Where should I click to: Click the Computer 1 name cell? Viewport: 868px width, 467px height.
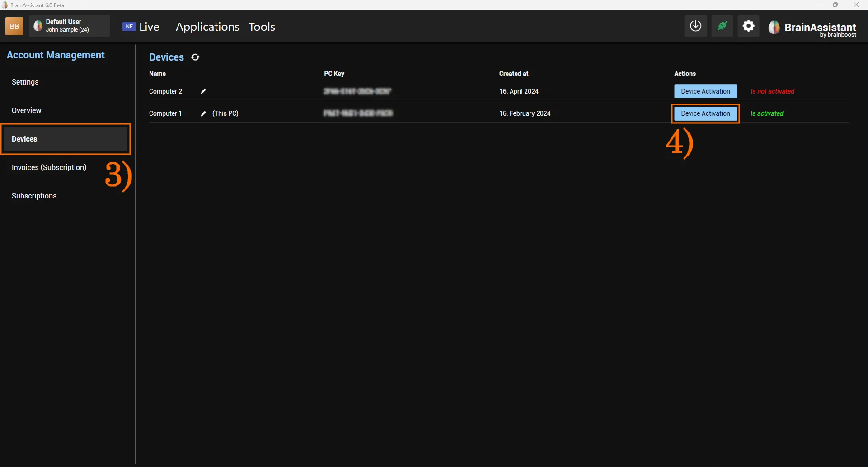pos(165,113)
